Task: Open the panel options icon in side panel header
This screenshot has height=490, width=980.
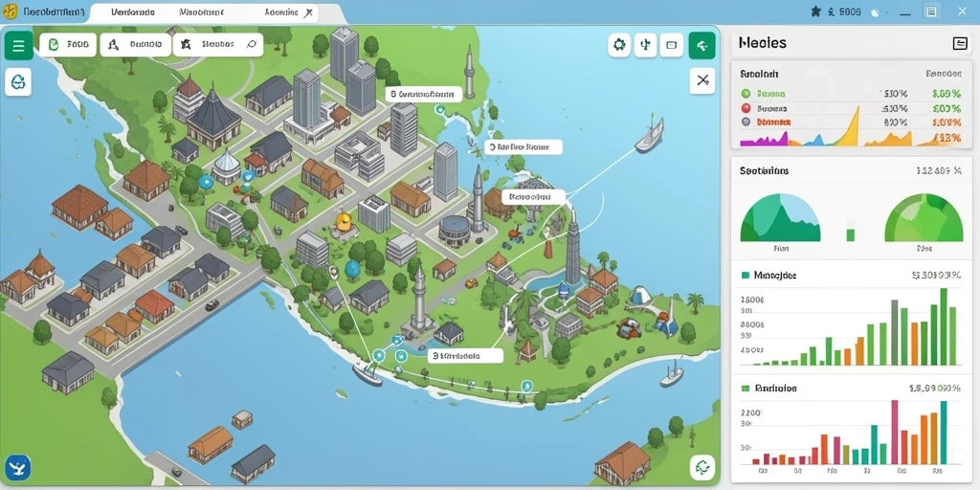Action: coord(959,43)
